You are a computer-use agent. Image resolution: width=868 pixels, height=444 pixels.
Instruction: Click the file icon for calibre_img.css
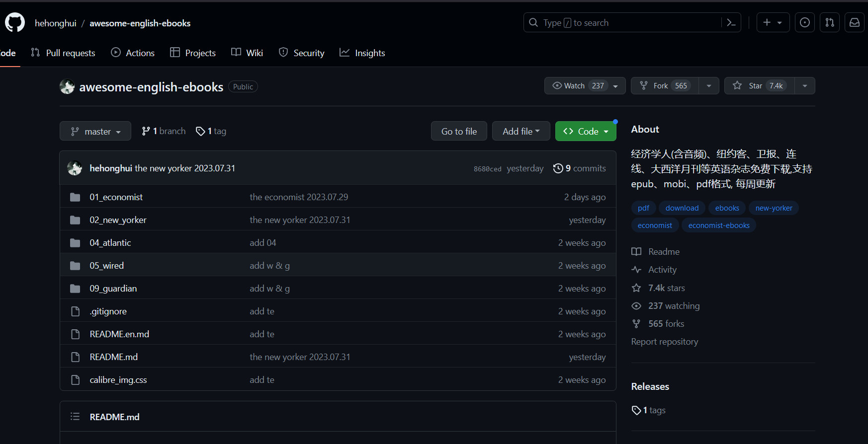(x=75, y=380)
